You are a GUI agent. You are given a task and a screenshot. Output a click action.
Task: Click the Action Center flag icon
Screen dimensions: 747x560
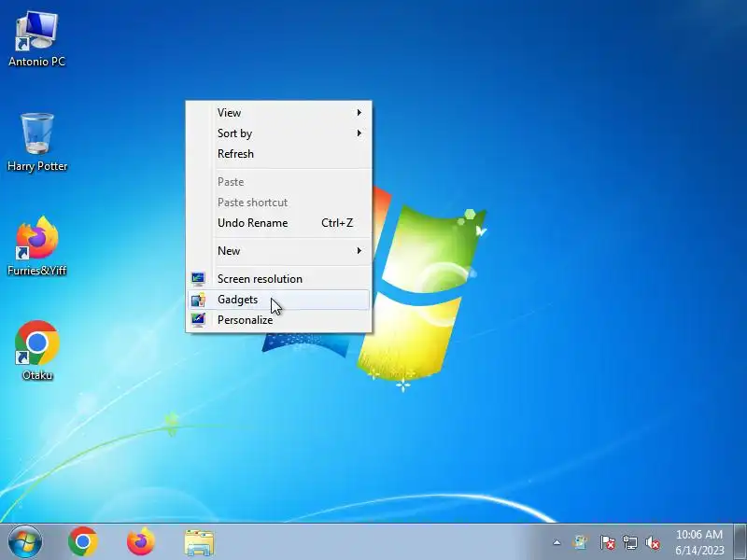click(608, 542)
